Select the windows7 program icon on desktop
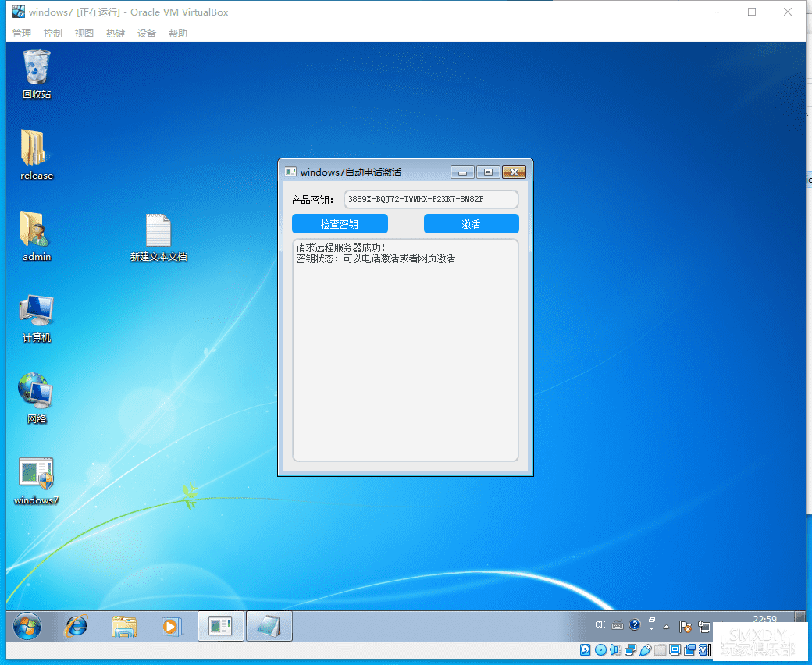The width and height of the screenshot is (812, 665). [37, 481]
